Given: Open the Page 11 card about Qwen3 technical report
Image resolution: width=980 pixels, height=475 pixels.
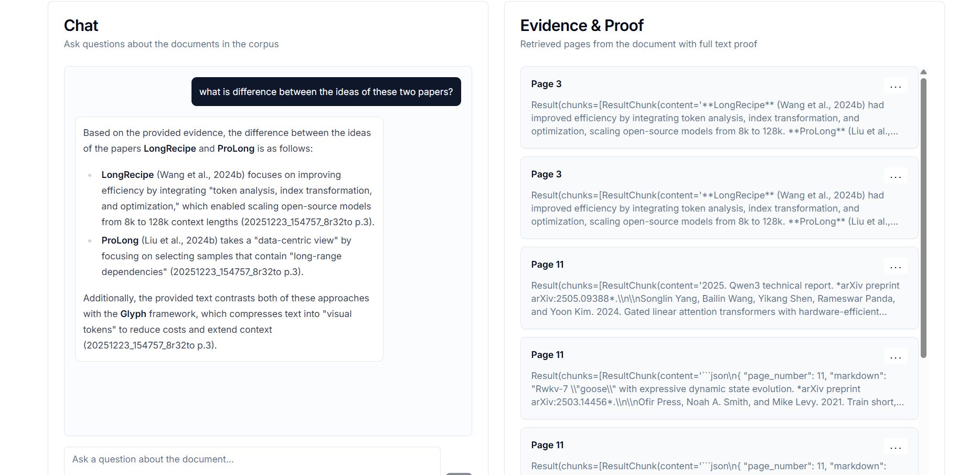Looking at the screenshot, I should point(719,288).
